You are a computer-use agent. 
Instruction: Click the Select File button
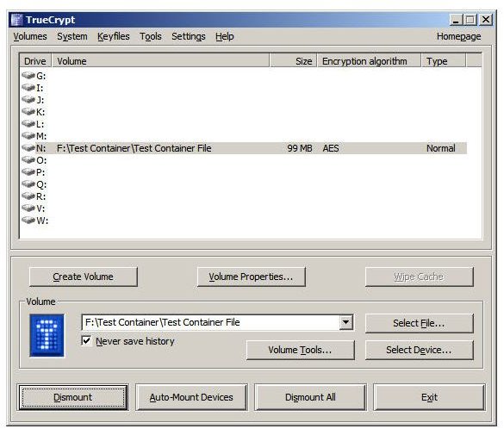click(x=419, y=323)
